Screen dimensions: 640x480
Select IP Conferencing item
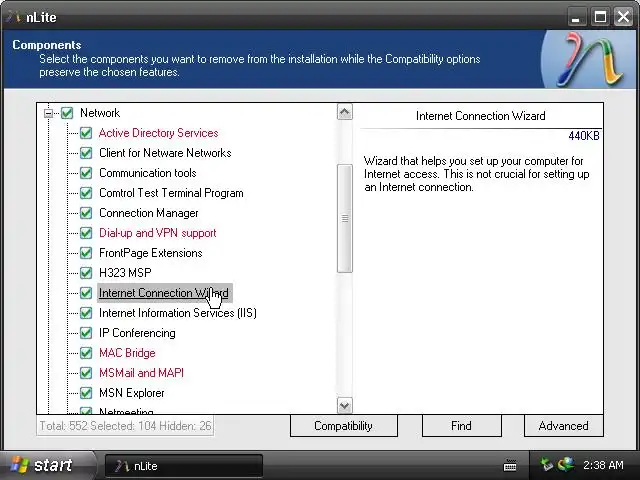click(137, 333)
